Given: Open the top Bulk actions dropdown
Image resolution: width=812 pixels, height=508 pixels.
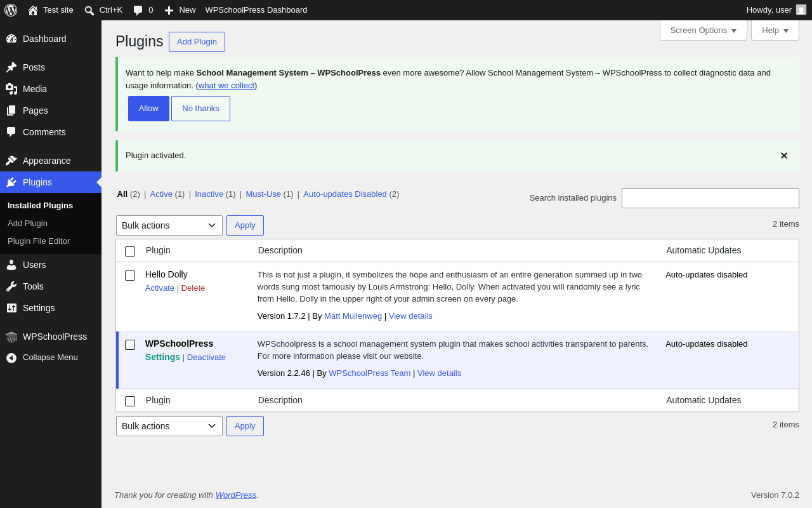Looking at the screenshot, I should [x=169, y=225].
